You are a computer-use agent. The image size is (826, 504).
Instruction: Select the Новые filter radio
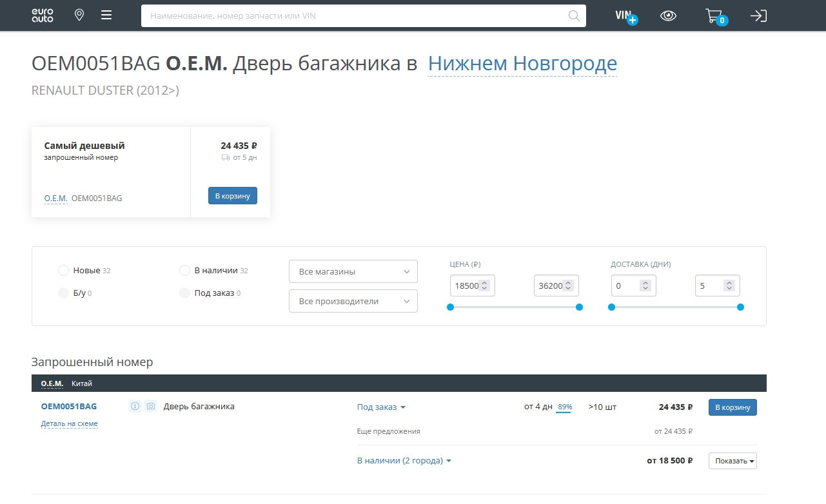[x=63, y=271]
